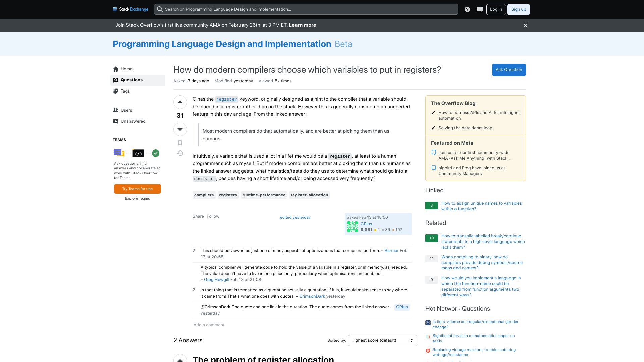Viewport: 644px width, 362px height.
Task: Click Add a comment
Action: pos(209,325)
